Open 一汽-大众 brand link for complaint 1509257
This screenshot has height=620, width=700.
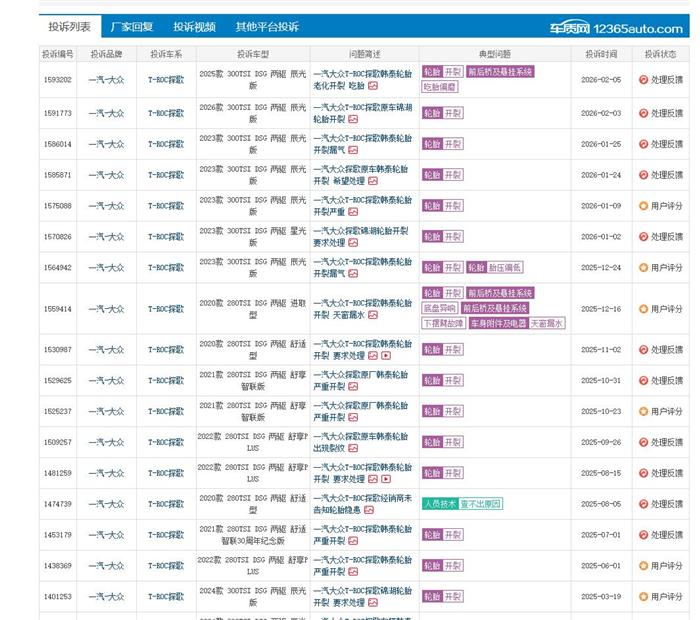[106, 442]
